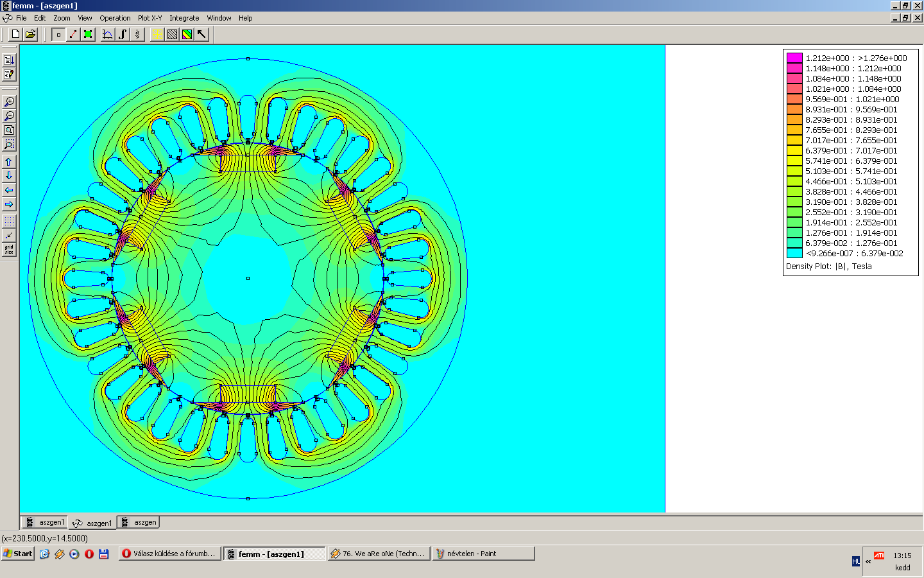Pan view up with up arrow
This screenshot has width=924, height=578.
[x=9, y=161]
